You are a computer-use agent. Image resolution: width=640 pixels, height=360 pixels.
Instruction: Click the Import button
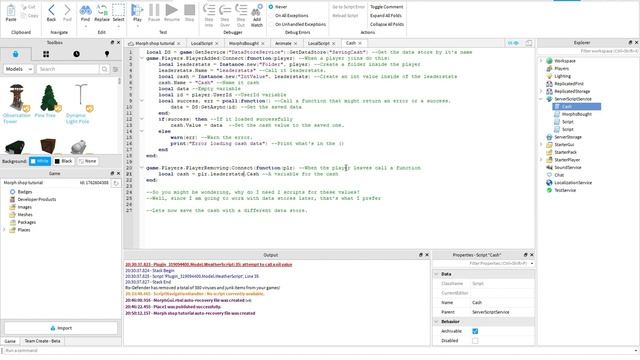(x=61, y=328)
